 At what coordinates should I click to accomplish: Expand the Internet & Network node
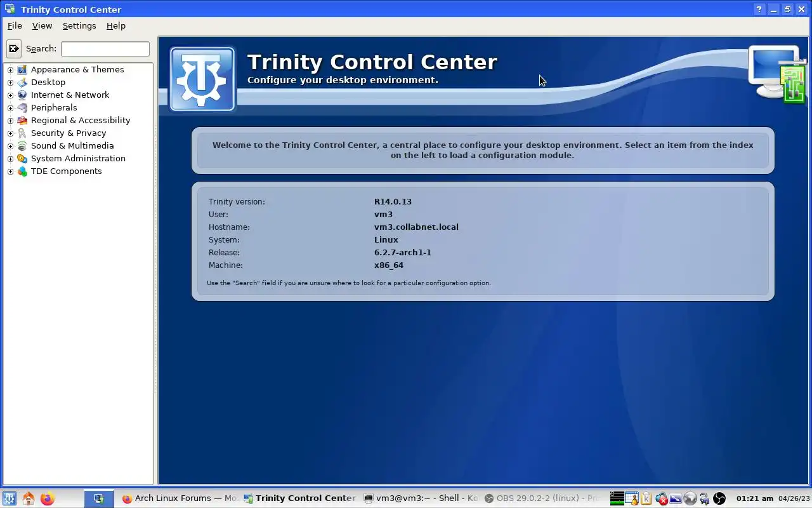click(10, 95)
